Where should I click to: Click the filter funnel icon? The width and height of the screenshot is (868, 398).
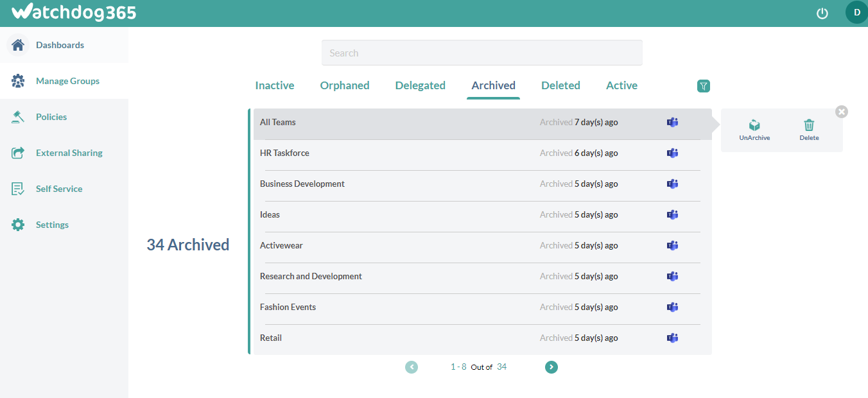(704, 86)
